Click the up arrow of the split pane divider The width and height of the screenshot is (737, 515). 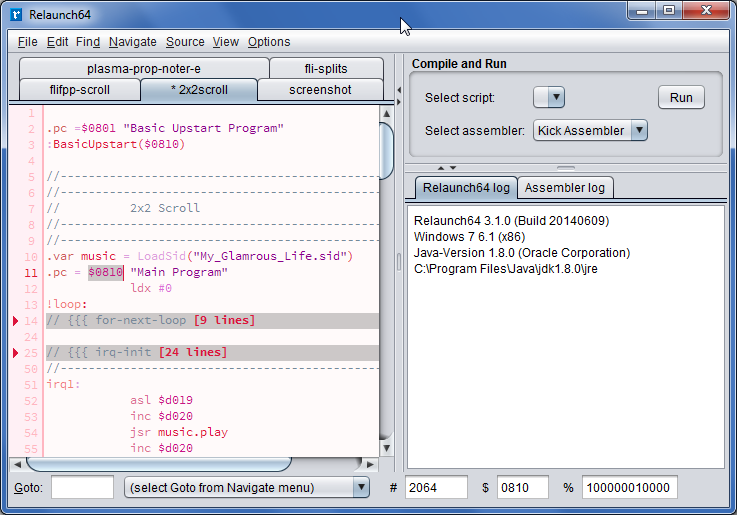pos(441,168)
